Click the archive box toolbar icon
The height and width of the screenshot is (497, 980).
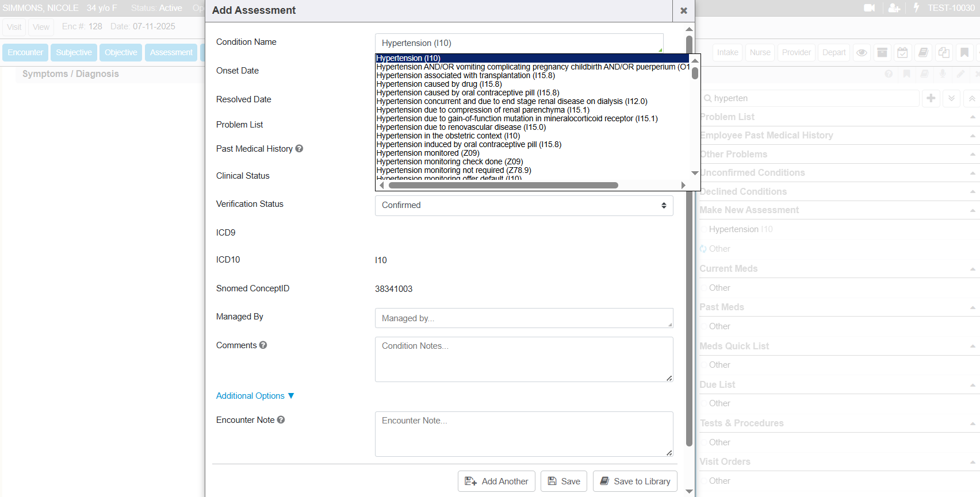point(882,52)
